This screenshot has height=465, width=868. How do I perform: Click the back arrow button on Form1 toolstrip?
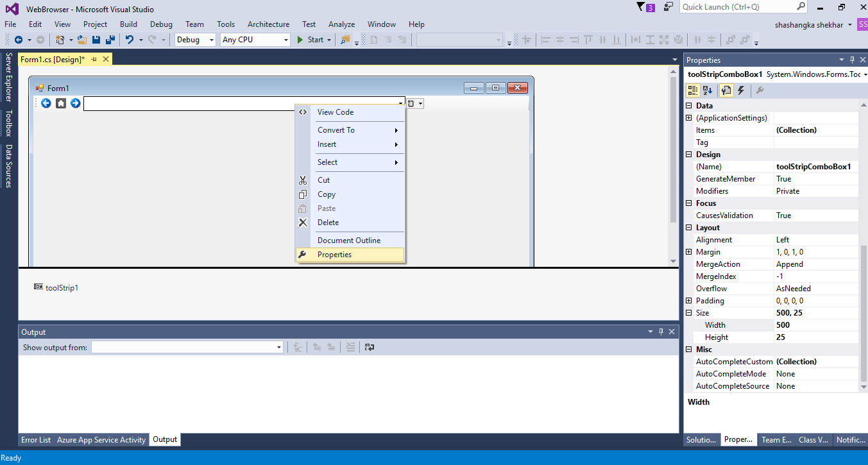click(x=46, y=103)
